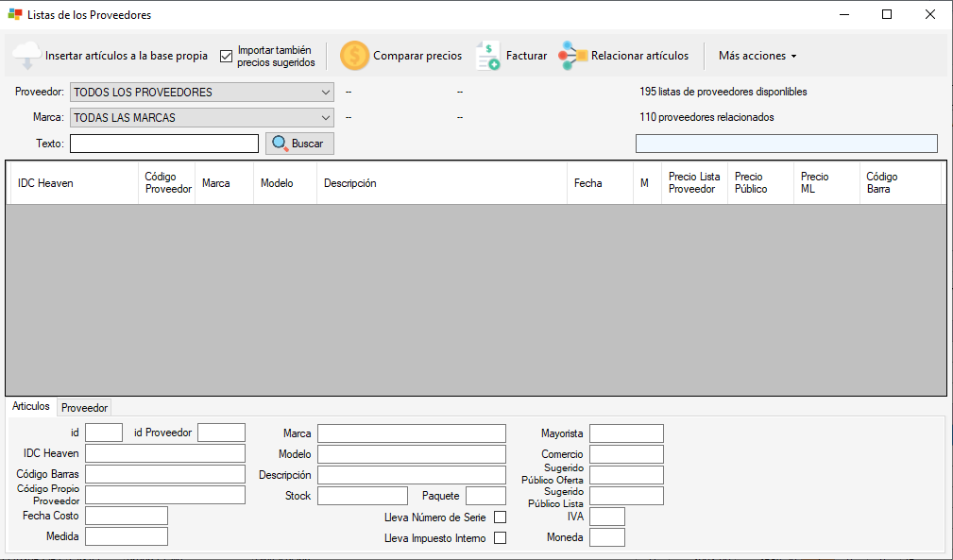Click the Descripción text field in details
Screen dimensions: 953x560
412,475
